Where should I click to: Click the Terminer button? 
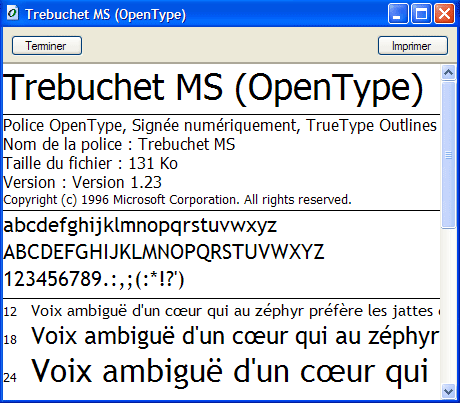[x=47, y=46]
